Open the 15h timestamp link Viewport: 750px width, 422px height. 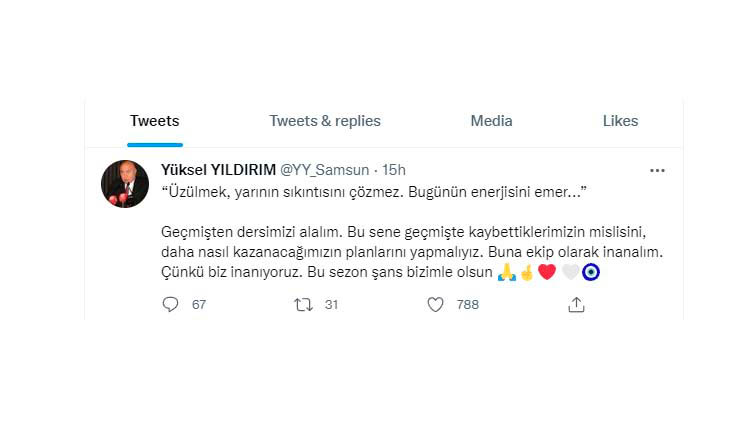click(394, 170)
